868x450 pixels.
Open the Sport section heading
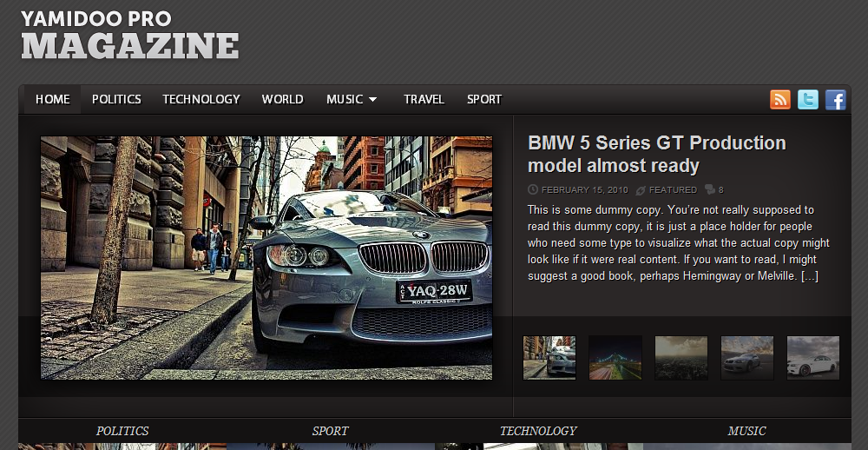331,431
